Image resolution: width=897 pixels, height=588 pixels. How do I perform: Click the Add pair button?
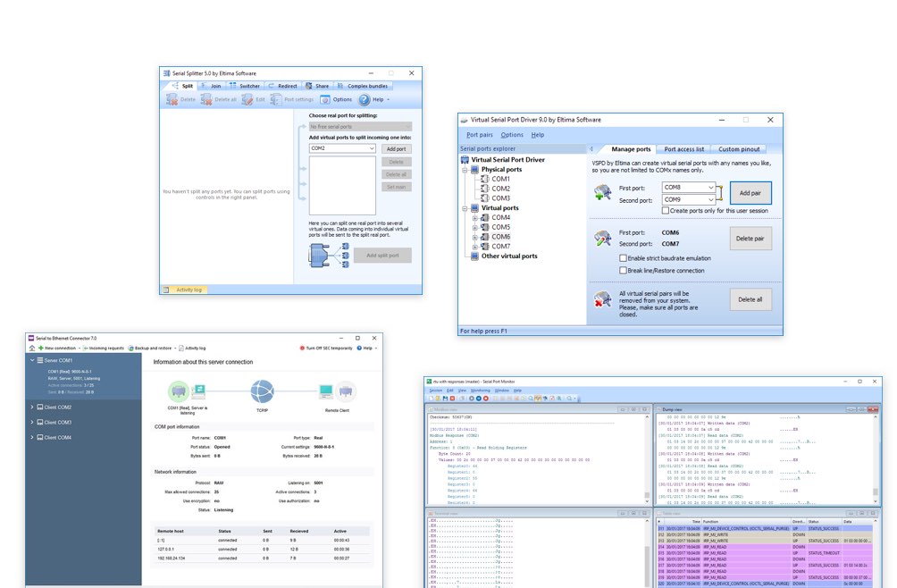(x=750, y=193)
